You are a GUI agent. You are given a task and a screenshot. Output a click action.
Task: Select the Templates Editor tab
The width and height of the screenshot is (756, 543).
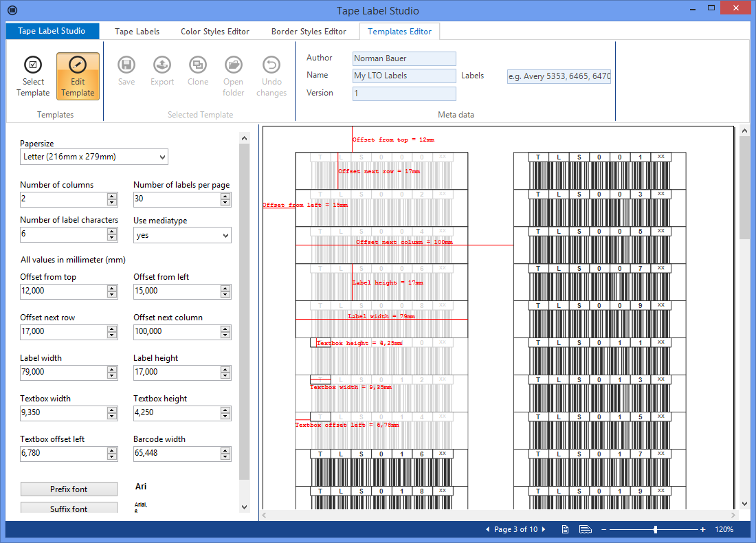point(399,32)
